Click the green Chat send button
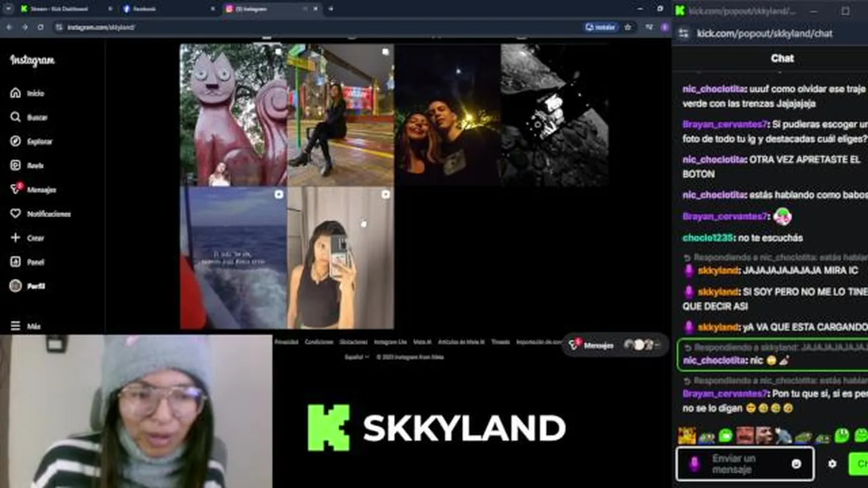Viewport: 868px width, 488px height. (x=859, y=464)
